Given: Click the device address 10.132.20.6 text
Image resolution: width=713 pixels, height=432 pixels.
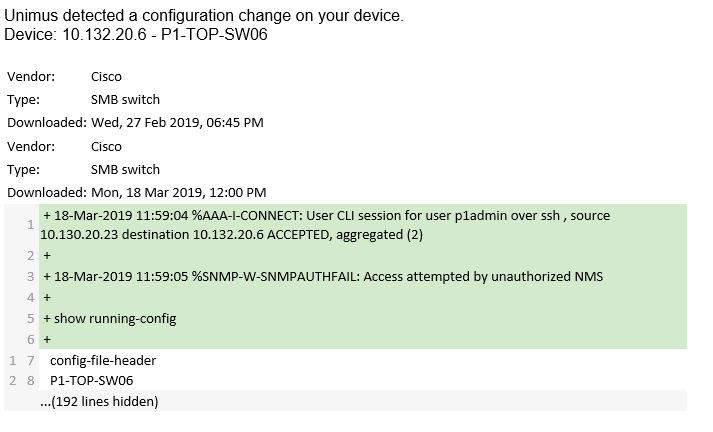Looking at the screenshot, I should pos(104,35).
